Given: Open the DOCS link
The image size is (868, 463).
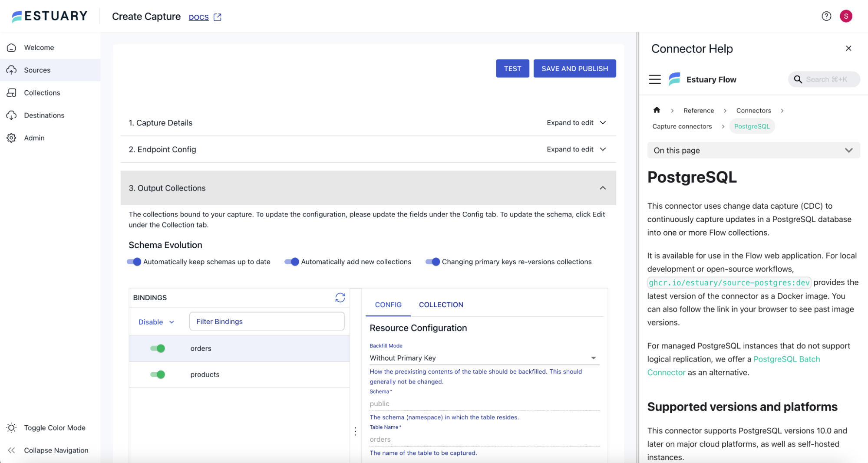Looking at the screenshot, I should (198, 17).
